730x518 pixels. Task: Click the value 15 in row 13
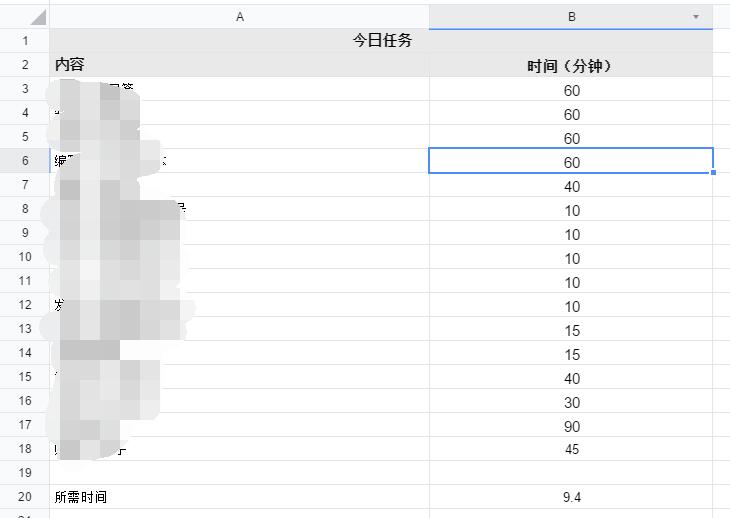(571, 329)
